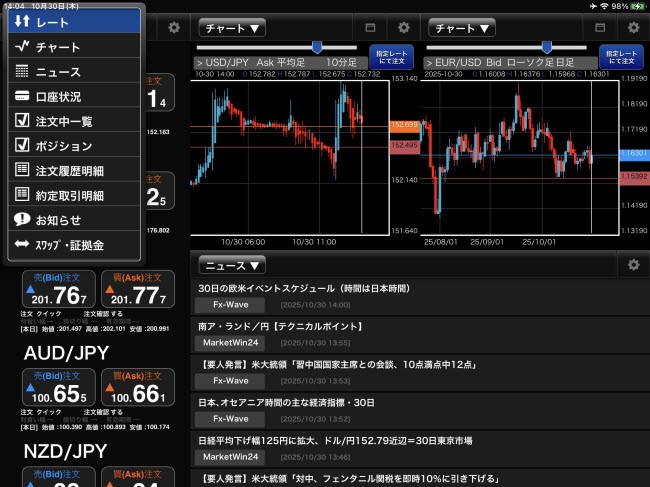Click checkmark icon beside 注文中一覧

click(x=22, y=120)
